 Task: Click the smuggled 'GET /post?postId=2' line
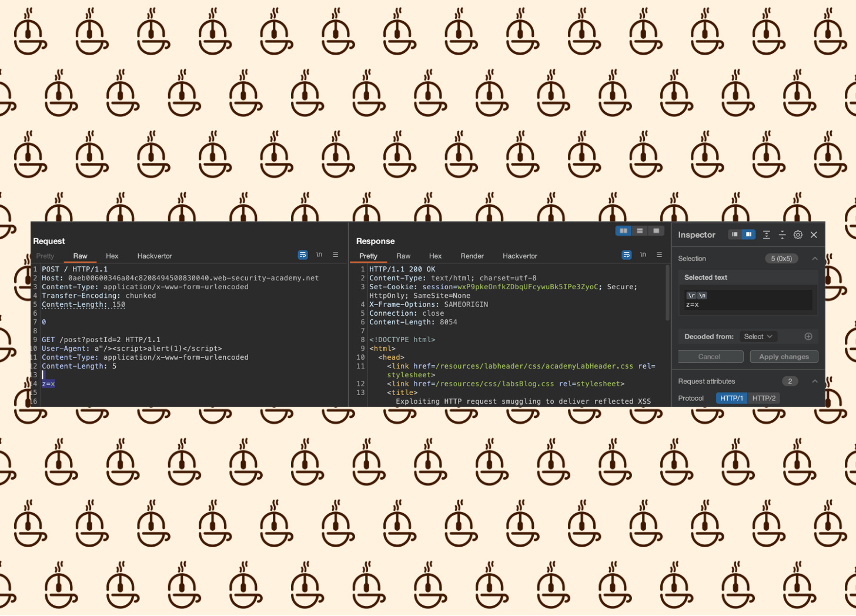click(101, 340)
